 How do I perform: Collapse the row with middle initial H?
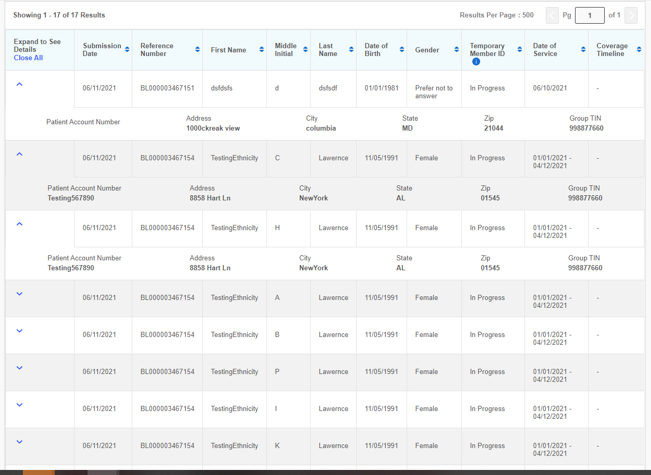tap(19, 225)
